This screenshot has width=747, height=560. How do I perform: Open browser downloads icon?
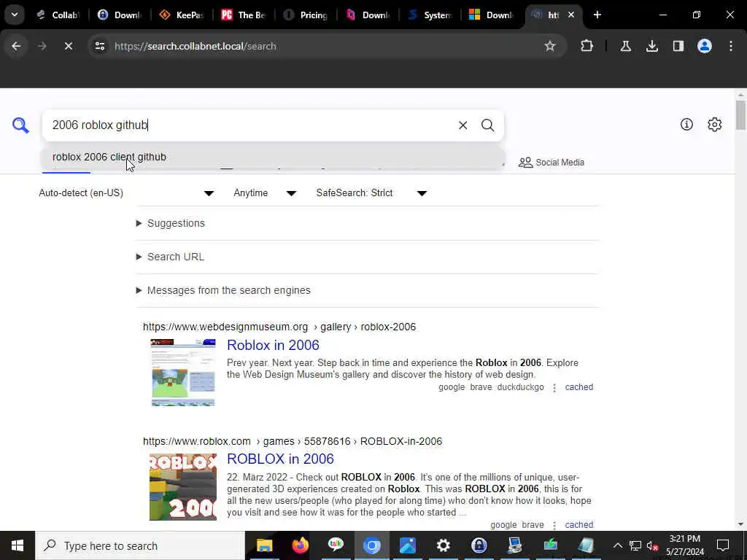[651, 46]
